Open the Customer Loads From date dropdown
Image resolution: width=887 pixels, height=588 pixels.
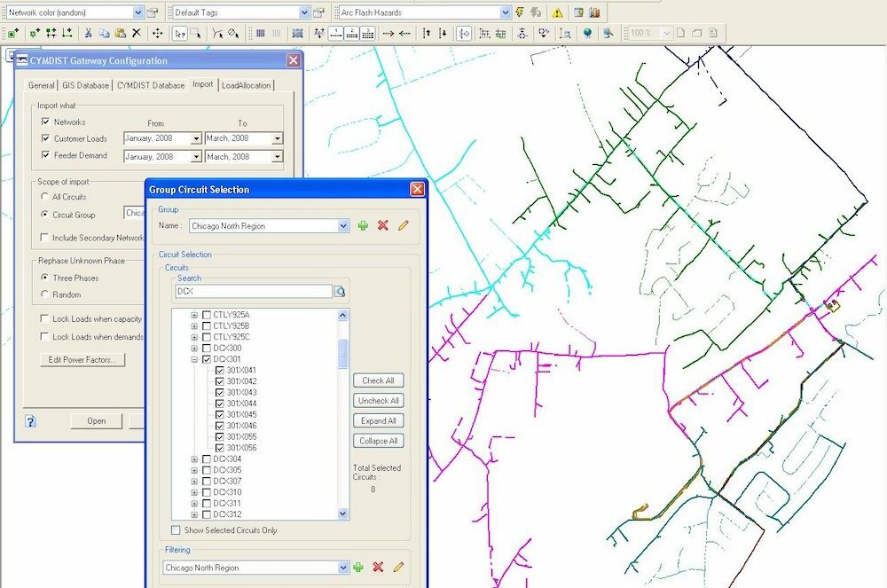coord(196,138)
